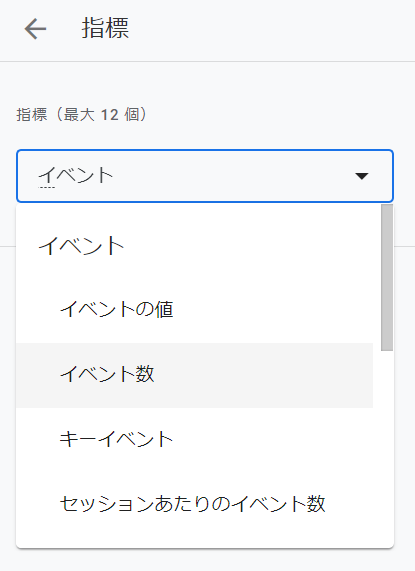
Task: Click the area between the label and combo box
Action: pos(205,137)
